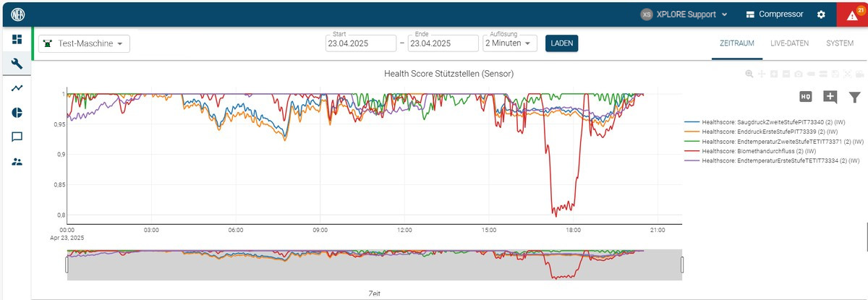
Task: Open the dashboard view in sidebar
Action: [16, 39]
